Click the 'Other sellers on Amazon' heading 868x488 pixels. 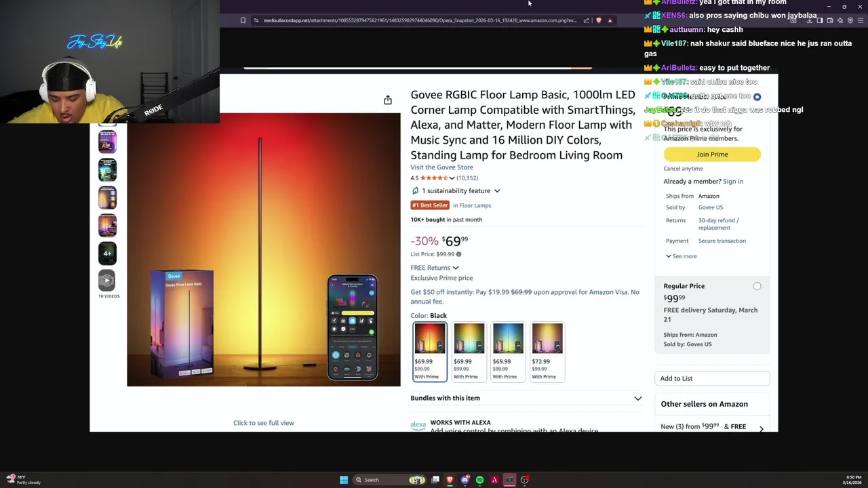pyautogui.click(x=705, y=404)
